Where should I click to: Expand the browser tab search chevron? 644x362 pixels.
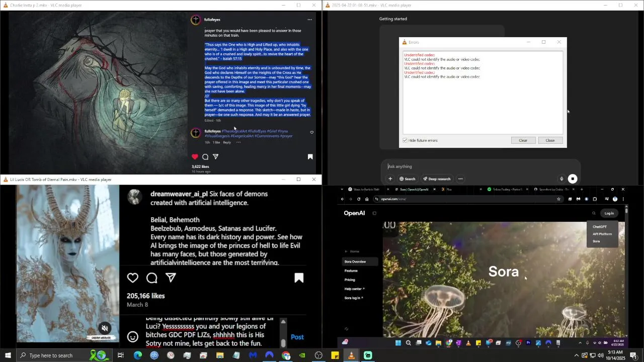343,190
